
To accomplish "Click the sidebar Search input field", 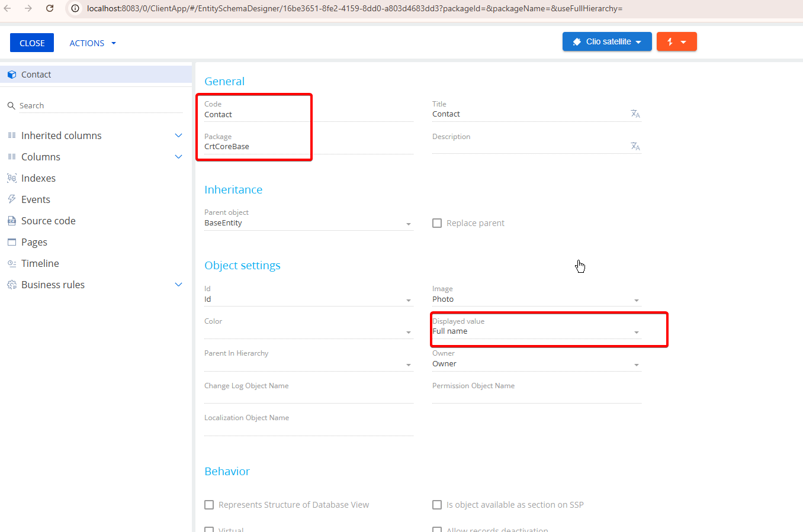I will tap(99, 105).
